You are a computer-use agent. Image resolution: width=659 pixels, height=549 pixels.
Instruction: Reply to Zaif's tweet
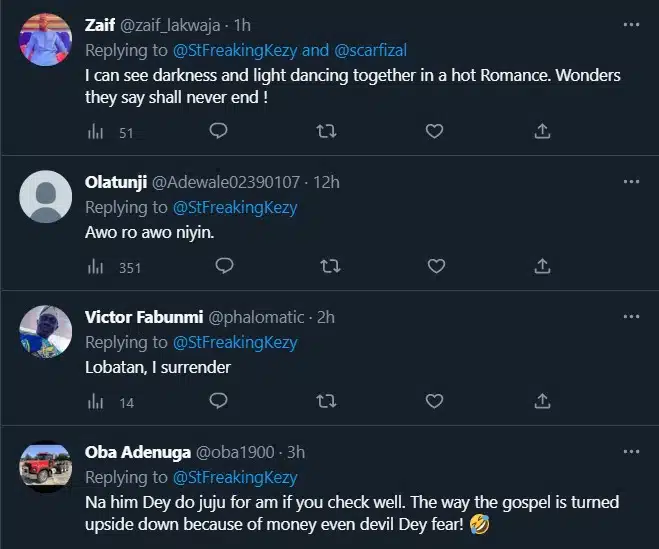pos(220,131)
